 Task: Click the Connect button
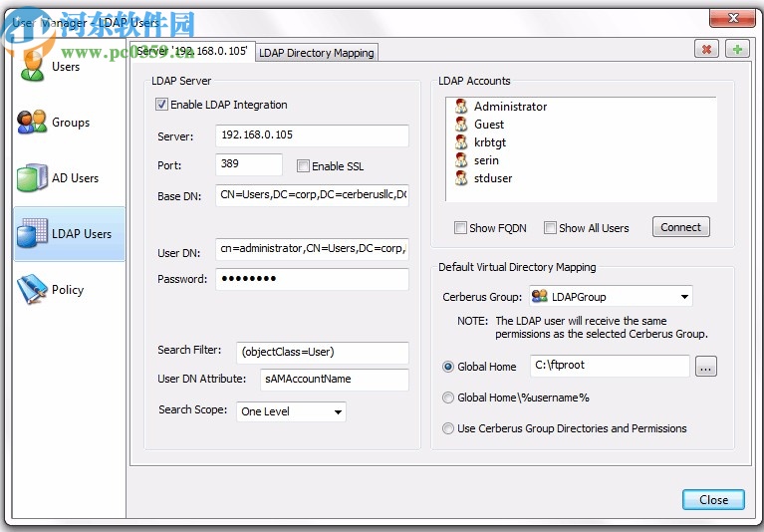click(x=680, y=227)
